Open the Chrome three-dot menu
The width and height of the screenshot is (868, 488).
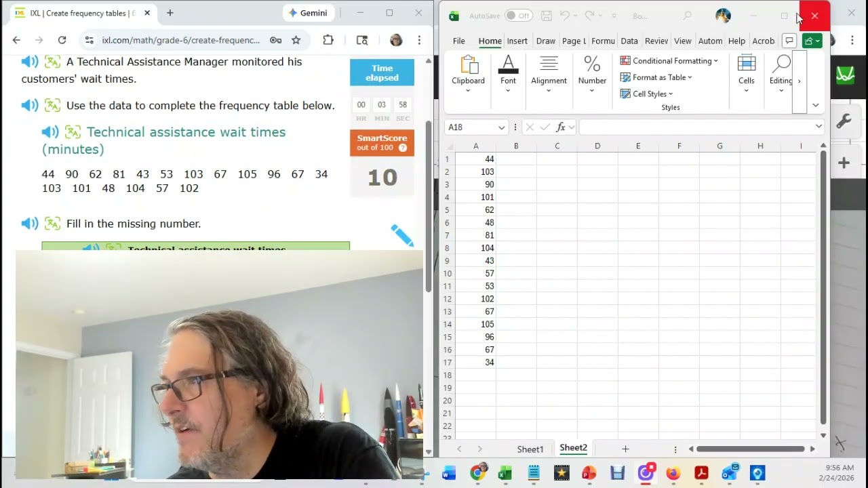(x=420, y=40)
